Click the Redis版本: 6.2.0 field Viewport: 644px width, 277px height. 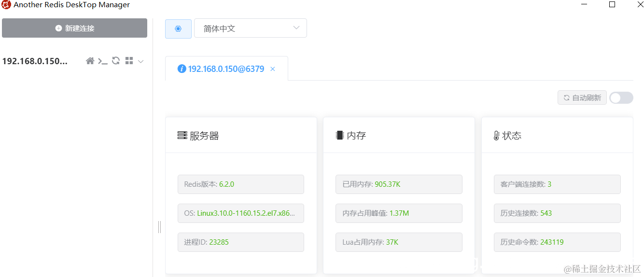(x=241, y=184)
